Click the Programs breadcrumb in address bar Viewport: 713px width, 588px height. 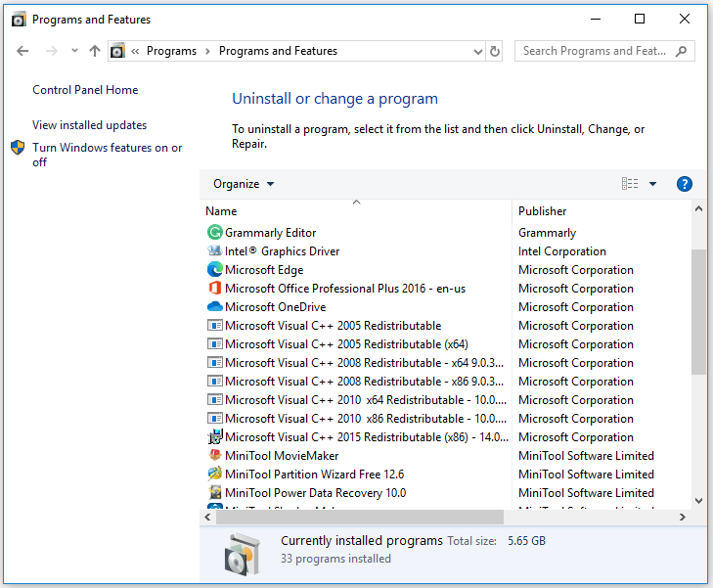[171, 51]
